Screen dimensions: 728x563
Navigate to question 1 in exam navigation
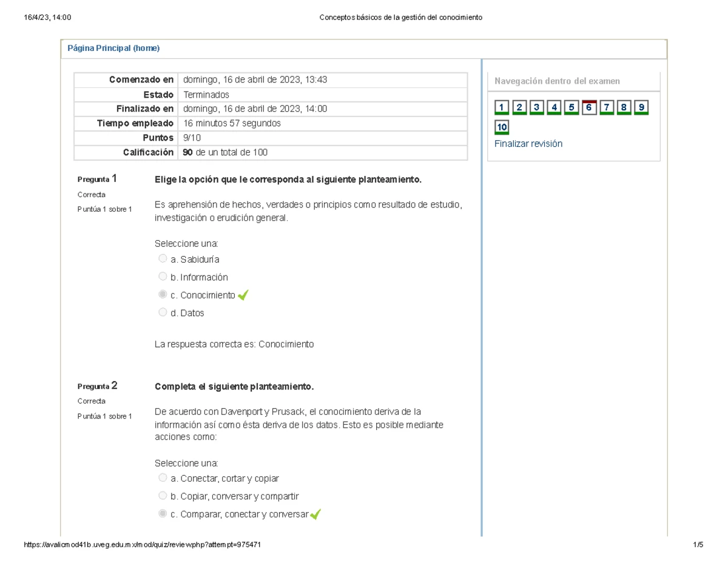[x=501, y=107]
